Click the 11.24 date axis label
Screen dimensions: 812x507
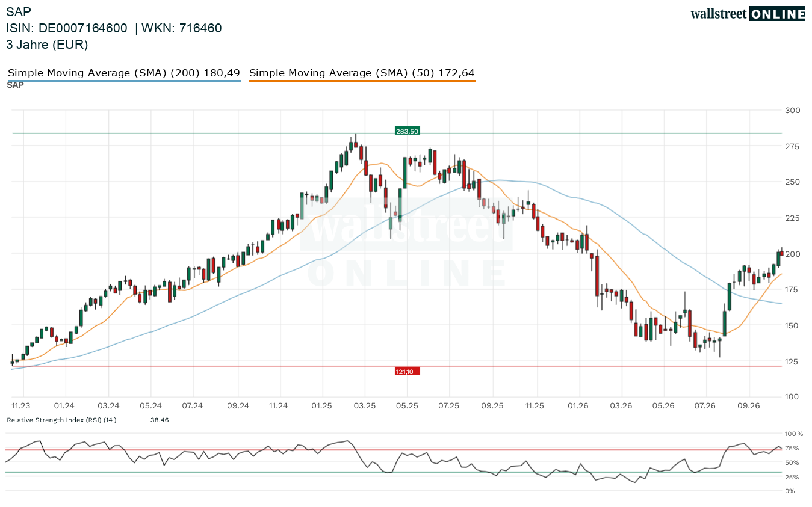278,406
